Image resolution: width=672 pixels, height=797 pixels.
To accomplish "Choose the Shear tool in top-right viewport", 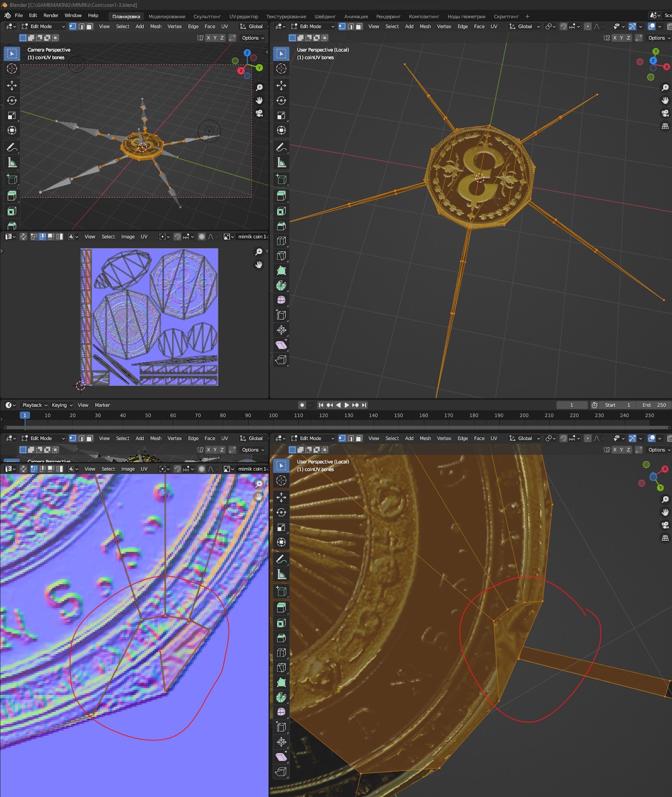I will point(281,345).
